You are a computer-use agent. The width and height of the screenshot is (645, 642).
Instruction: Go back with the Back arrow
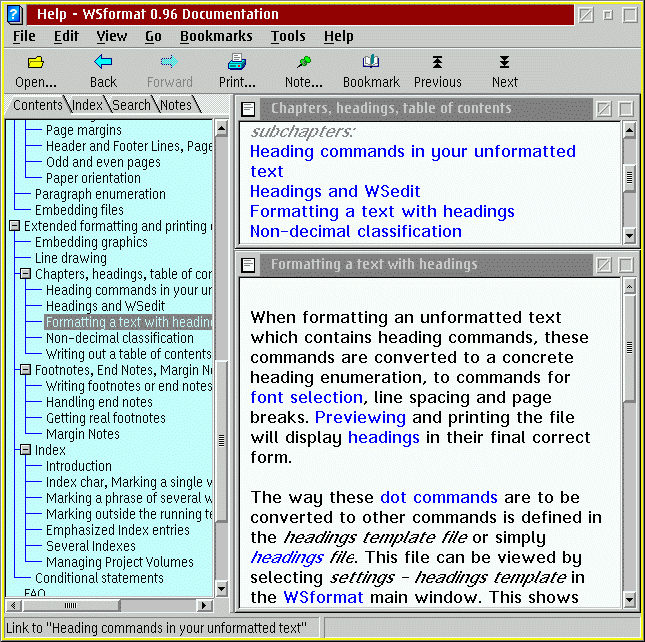coord(103,62)
